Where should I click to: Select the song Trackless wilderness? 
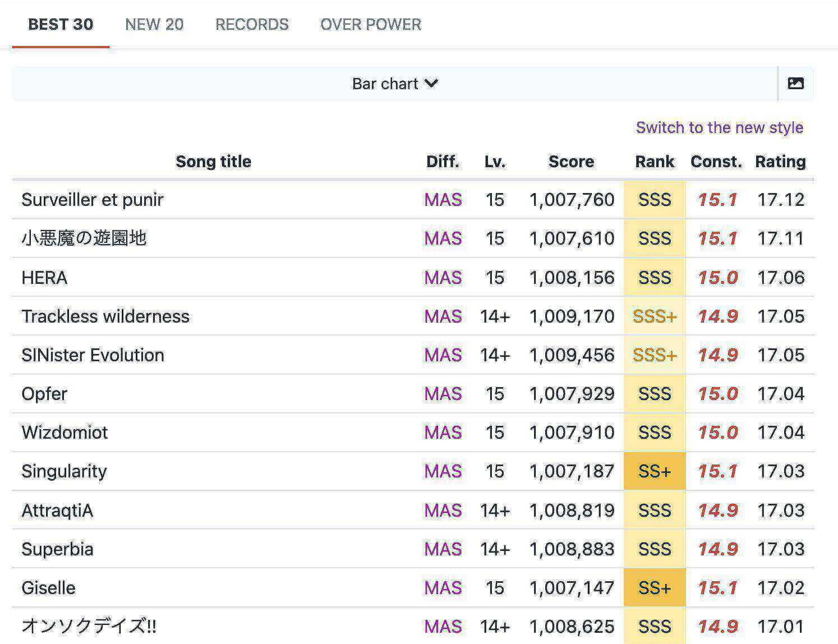click(105, 316)
